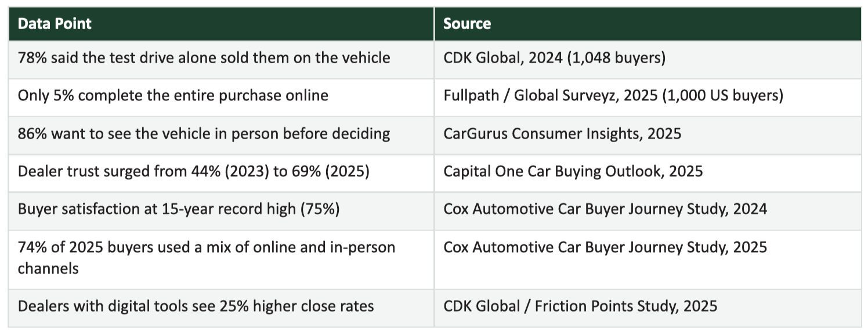Click the Buyer satisfaction 15-year record cell
Image resolution: width=868 pixels, height=333 pixels.
click(221, 211)
